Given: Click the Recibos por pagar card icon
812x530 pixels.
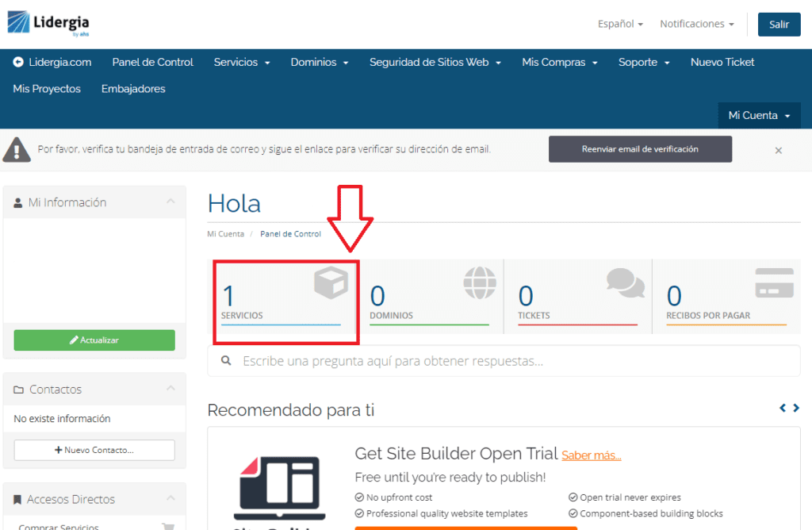Looking at the screenshot, I should pyautogui.click(x=774, y=283).
